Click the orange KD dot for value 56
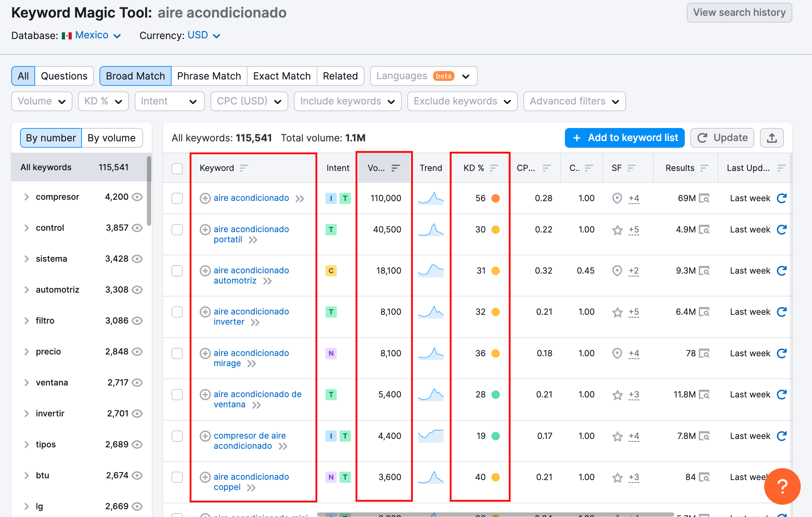812x517 pixels. tap(496, 198)
